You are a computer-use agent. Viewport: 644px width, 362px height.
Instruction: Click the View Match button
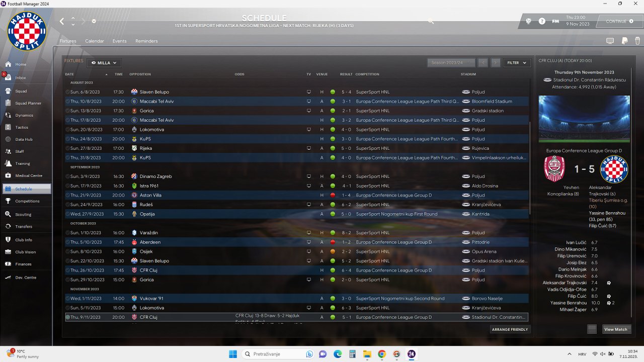[616, 329]
